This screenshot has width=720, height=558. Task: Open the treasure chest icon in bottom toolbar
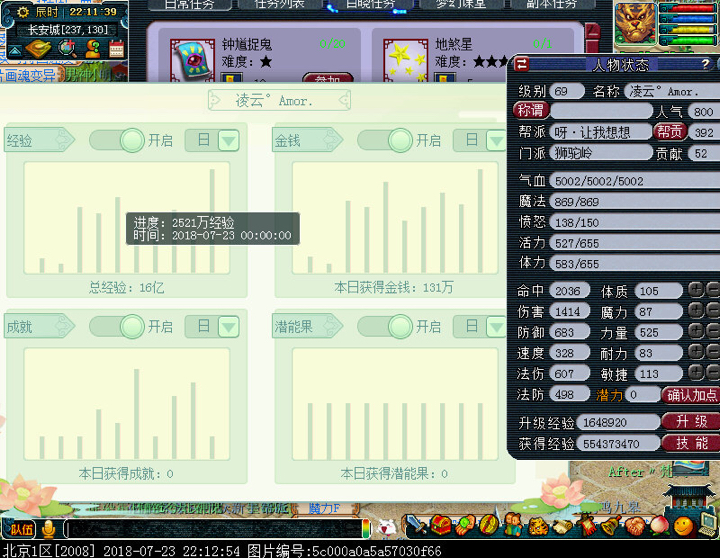pos(440,523)
